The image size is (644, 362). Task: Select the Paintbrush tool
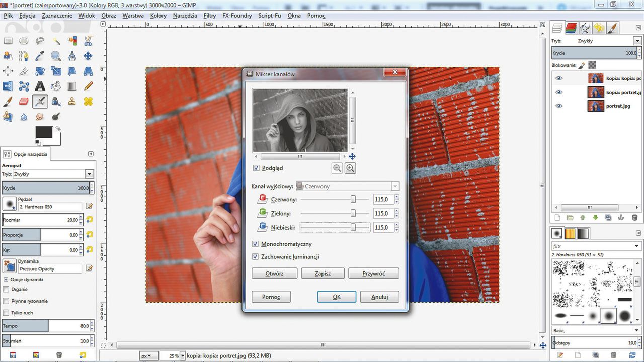point(8,102)
